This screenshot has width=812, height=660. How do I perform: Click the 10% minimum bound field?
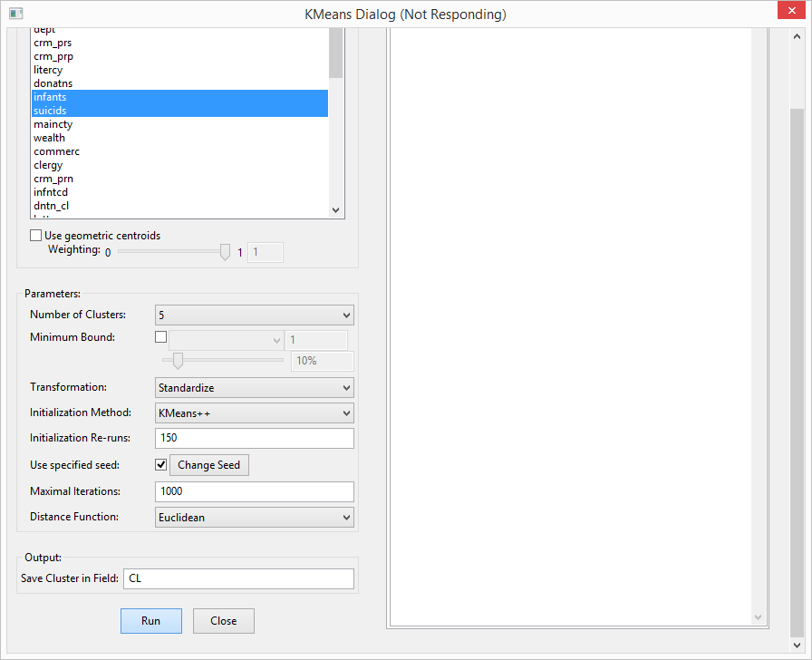click(x=323, y=361)
